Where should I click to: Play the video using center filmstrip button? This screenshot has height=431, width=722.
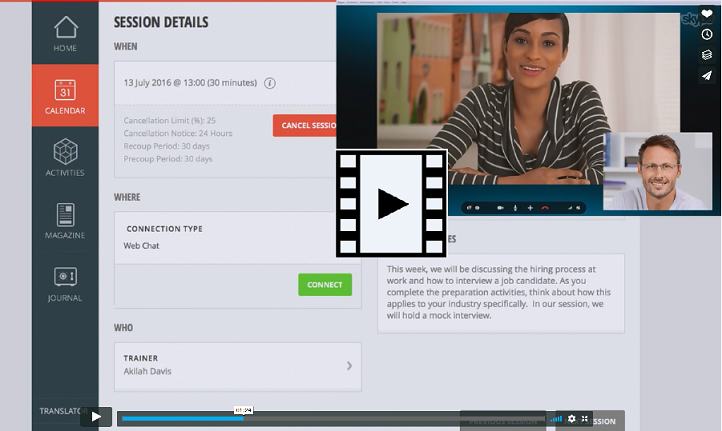391,204
